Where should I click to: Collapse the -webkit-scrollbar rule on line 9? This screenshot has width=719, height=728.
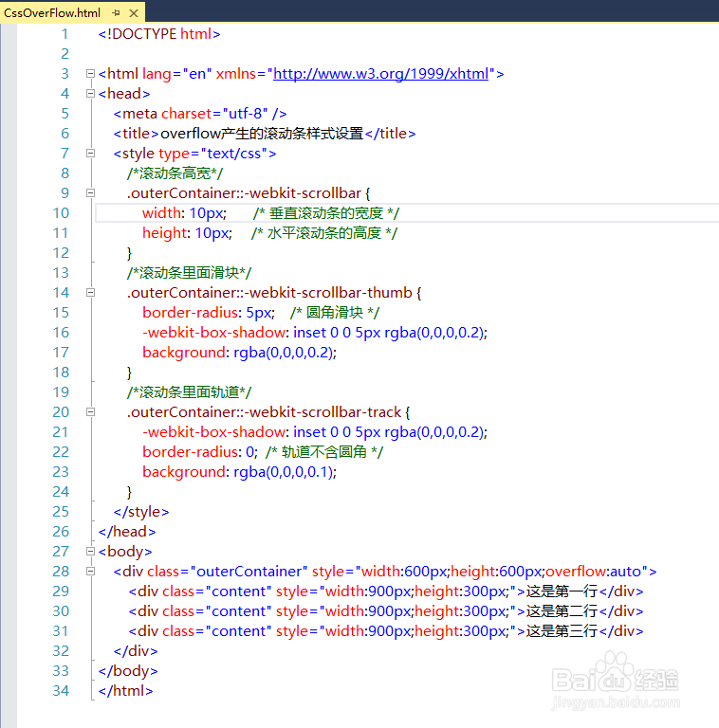(x=90, y=193)
